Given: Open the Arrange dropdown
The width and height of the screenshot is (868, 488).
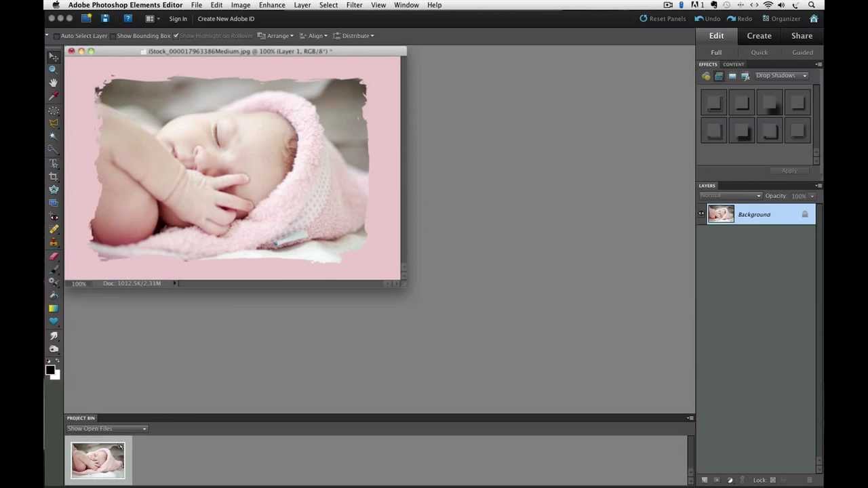Looking at the screenshot, I should pyautogui.click(x=275, y=36).
